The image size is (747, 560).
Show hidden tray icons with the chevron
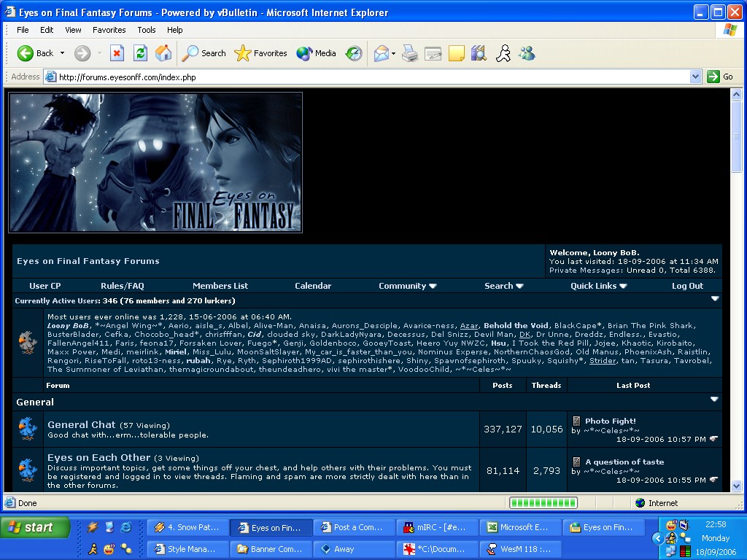[x=658, y=538]
